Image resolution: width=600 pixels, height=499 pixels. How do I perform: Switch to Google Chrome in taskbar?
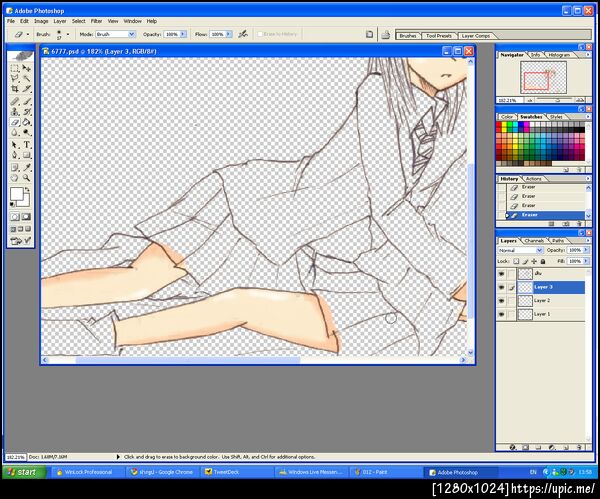(x=164, y=472)
